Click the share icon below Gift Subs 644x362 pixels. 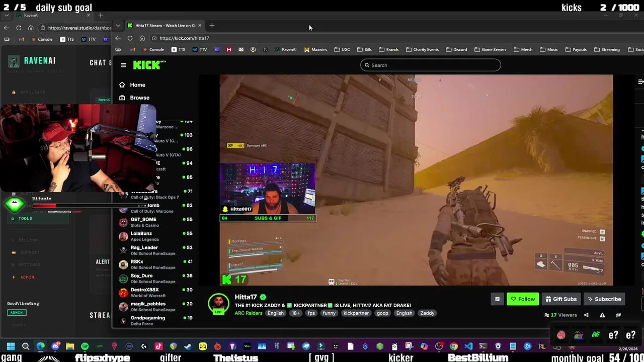(586, 315)
